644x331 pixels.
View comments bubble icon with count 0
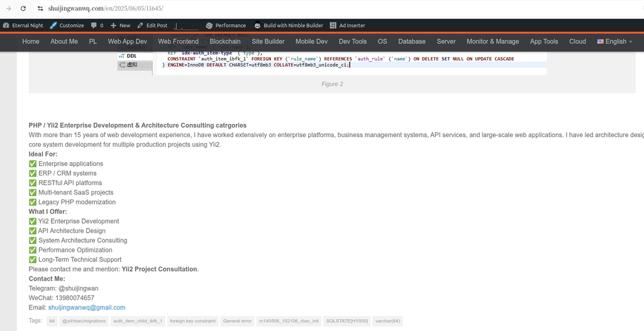pyautogui.click(x=97, y=26)
